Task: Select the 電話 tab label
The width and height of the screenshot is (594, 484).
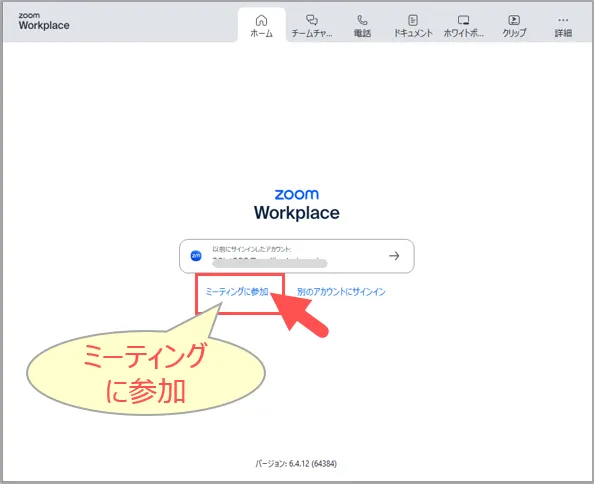Action: 362,33
